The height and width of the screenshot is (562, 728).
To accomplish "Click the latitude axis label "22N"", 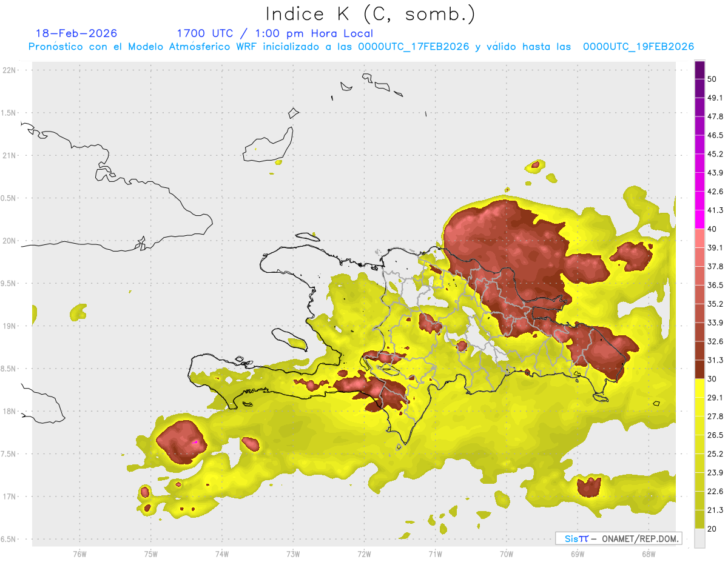I will tap(10, 70).
